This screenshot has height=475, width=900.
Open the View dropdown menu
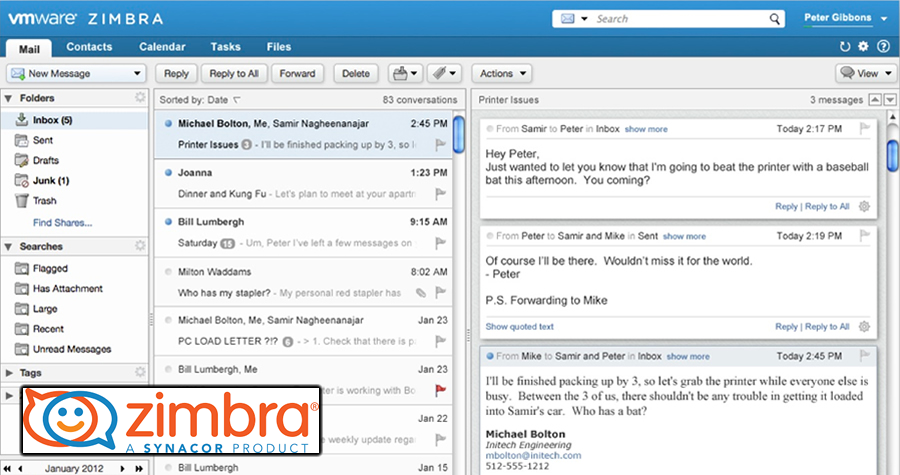click(x=866, y=73)
